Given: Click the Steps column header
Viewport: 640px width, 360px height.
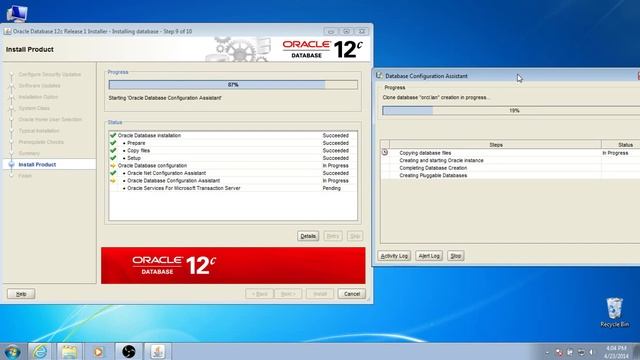Looking at the screenshot, I should point(496,144).
